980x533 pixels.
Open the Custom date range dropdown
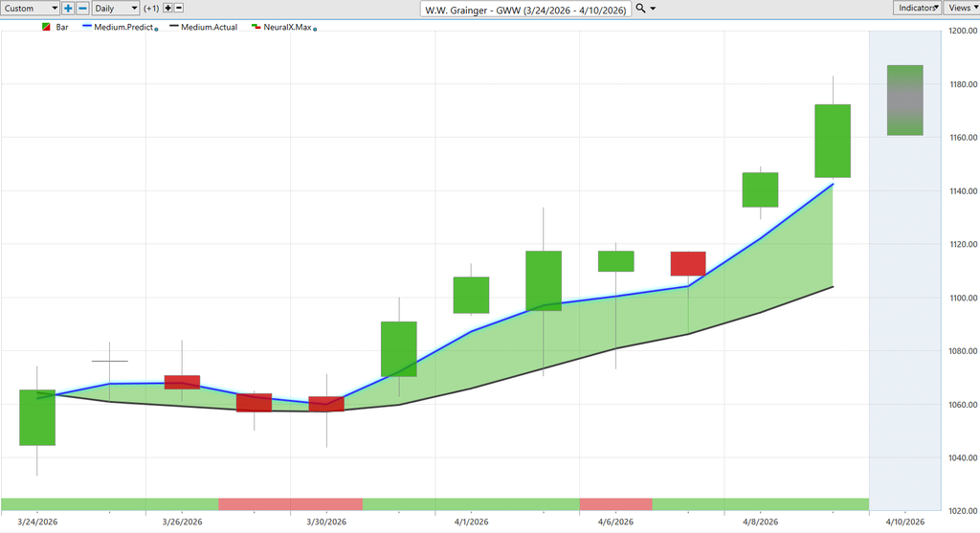coord(31,8)
